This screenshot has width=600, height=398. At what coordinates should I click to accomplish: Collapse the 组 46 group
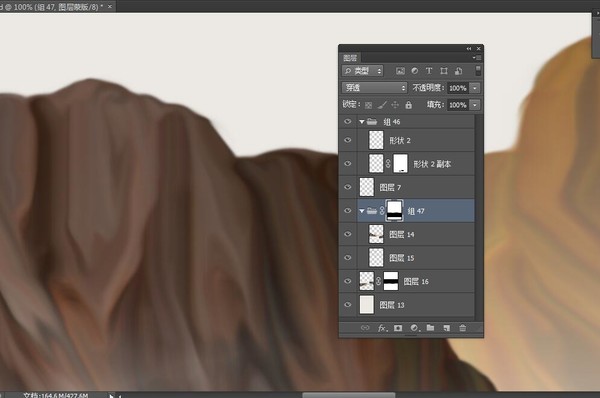coord(362,122)
